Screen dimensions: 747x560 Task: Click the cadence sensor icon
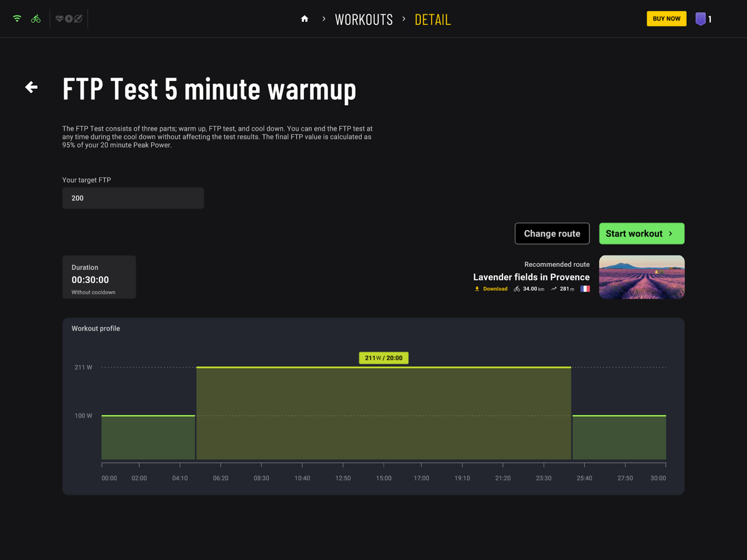pos(78,19)
